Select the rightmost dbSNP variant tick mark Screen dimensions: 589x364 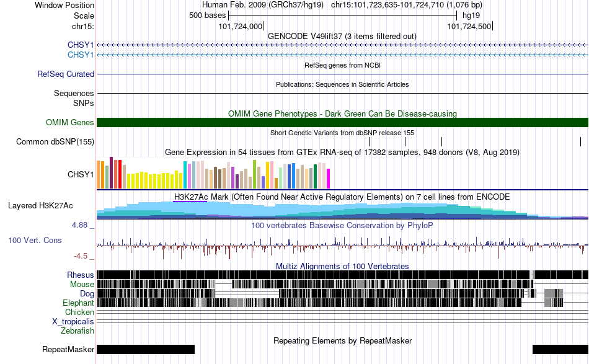pyautogui.click(x=580, y=141)
